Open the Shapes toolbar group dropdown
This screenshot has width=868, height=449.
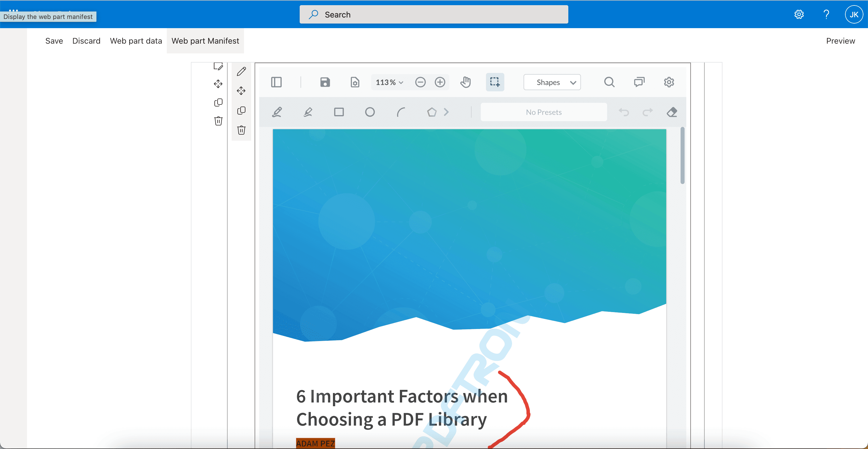(x=552, y=82)
